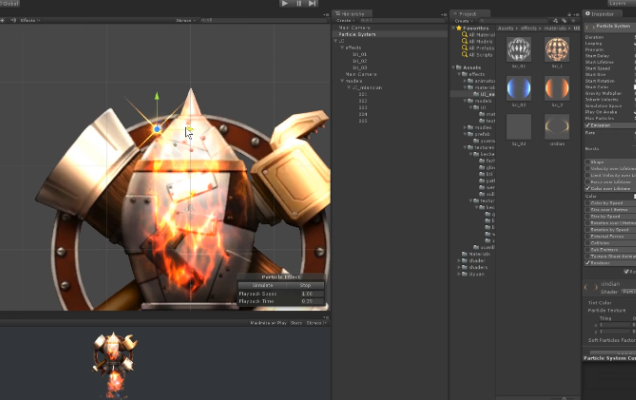Click the green Y-axis gizmo arrow
The height and width of the screenshot is (400, 636).
point(156,99)
